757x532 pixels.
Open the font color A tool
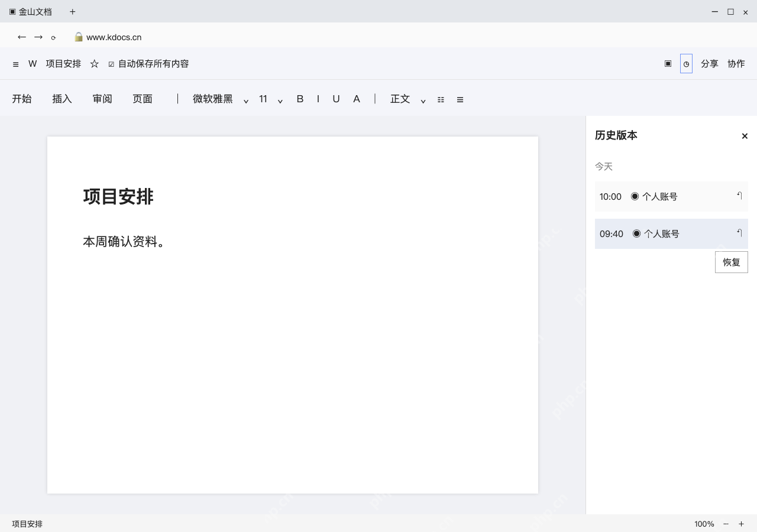357,99
